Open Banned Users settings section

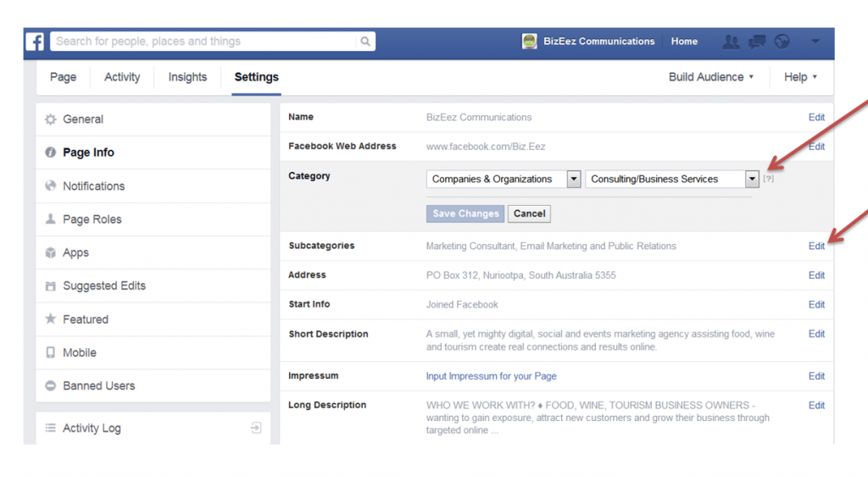(x=153, y=385)
